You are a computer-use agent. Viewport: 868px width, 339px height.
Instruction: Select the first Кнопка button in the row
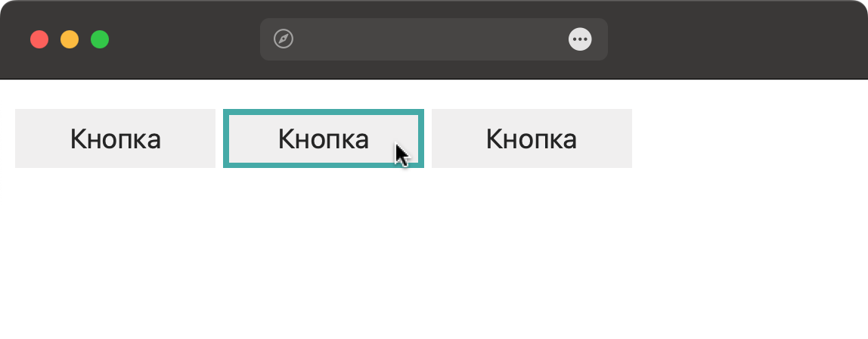(x=115, y=138)
